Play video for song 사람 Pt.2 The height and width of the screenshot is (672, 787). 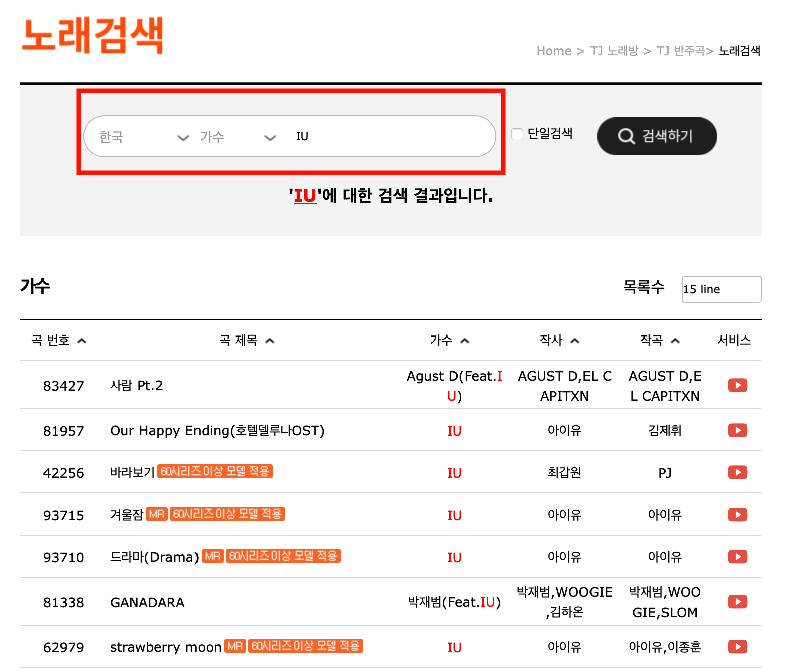pos(737,385)
